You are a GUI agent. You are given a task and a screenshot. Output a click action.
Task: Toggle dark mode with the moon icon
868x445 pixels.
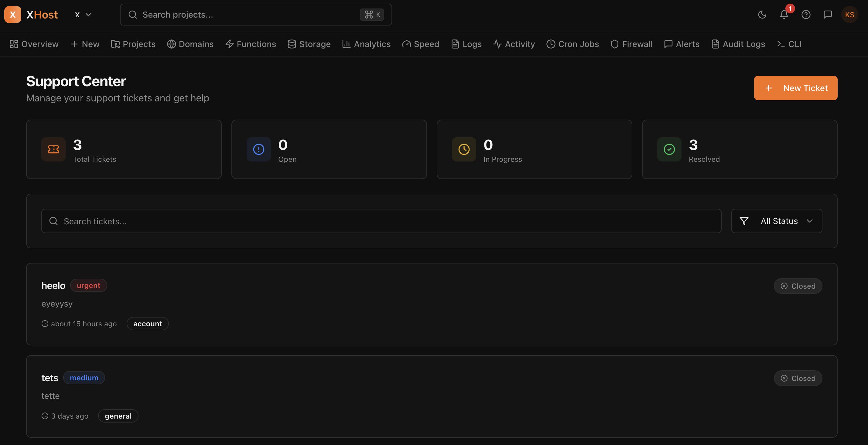[x=762, y=15]
